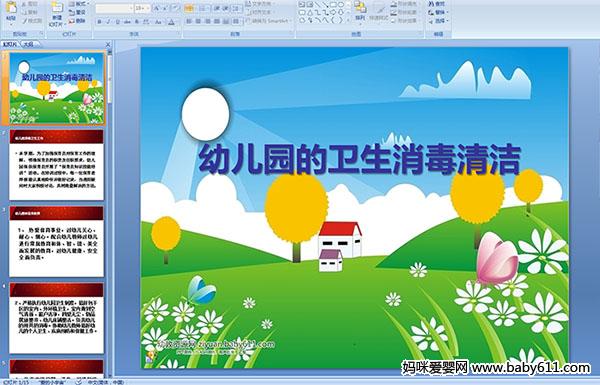
Task: Toggle Italic text formatting
Action: (x=108, y=22)
